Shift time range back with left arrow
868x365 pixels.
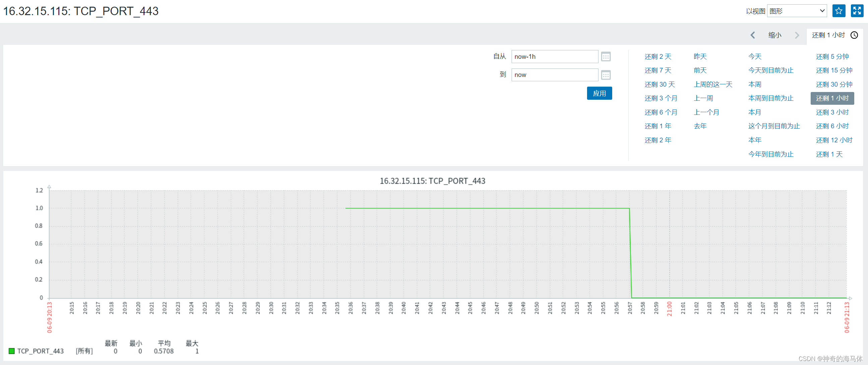(752, 35)
